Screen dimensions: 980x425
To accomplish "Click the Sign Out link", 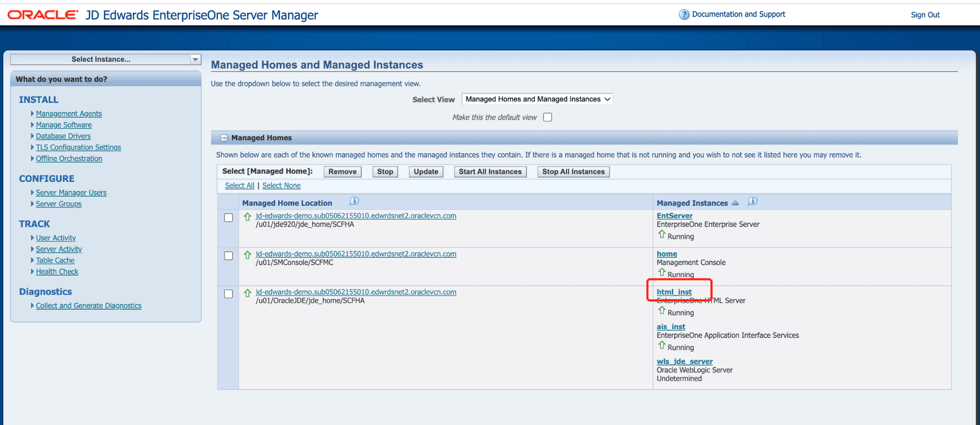I will pyautogui.click(x=925, y=15).
